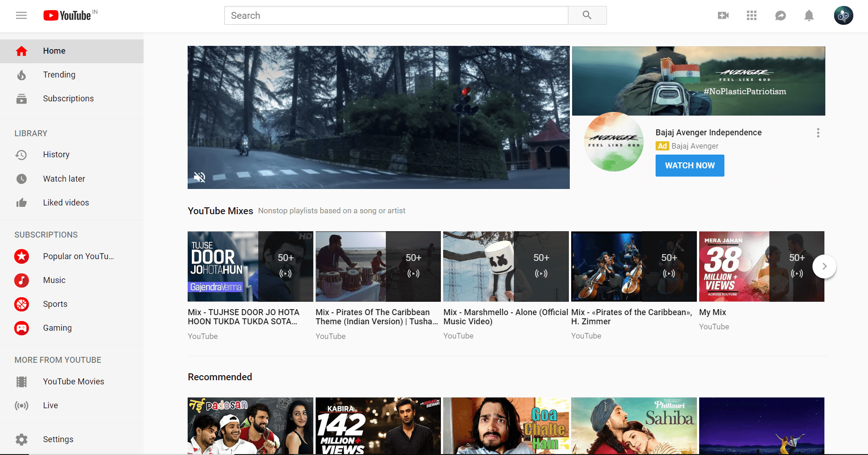Open the Gaming channel
The height and width of the screenshot is (455, 868).
[x=57, y=327]
